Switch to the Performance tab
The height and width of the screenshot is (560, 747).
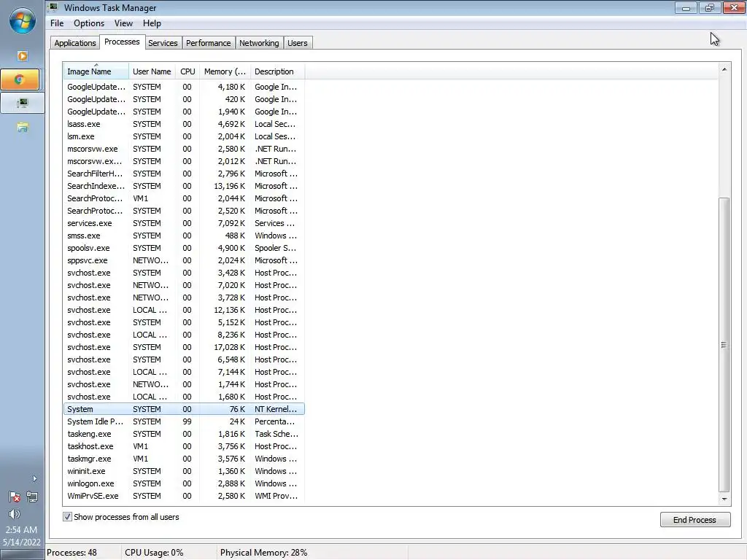208,43
